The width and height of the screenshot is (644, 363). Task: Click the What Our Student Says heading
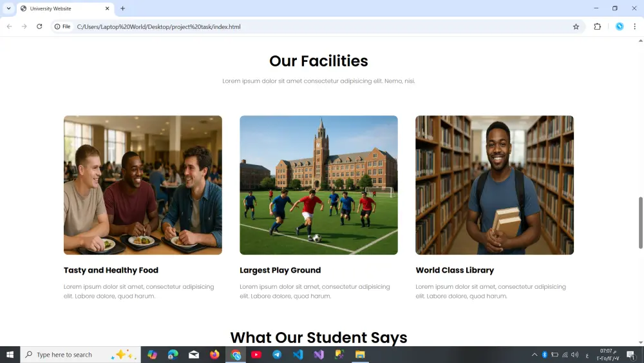(x=319, y=337)
